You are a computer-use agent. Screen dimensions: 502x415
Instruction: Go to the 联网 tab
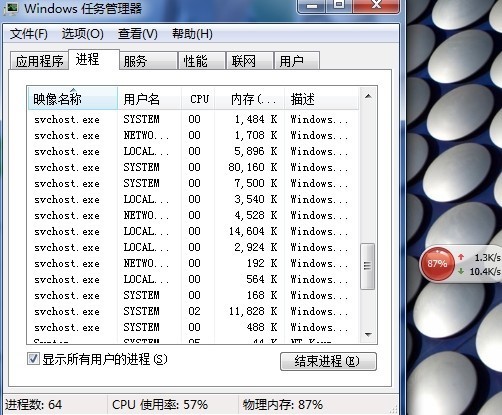click(249, 61)
